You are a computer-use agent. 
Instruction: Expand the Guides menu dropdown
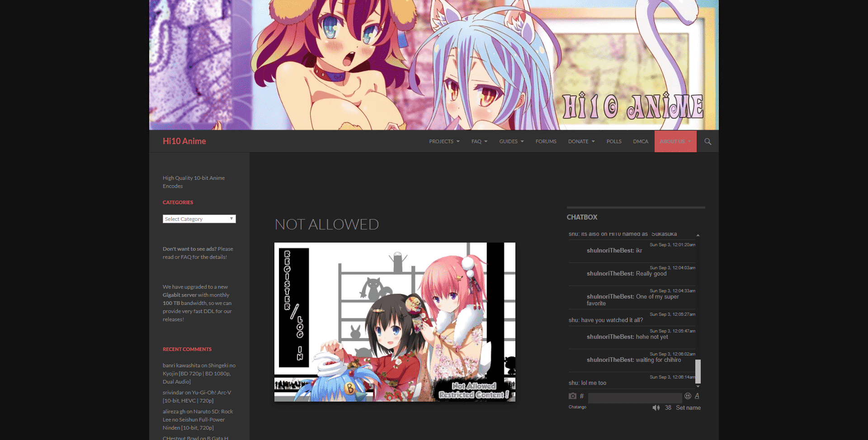click(x=511, y=141)
